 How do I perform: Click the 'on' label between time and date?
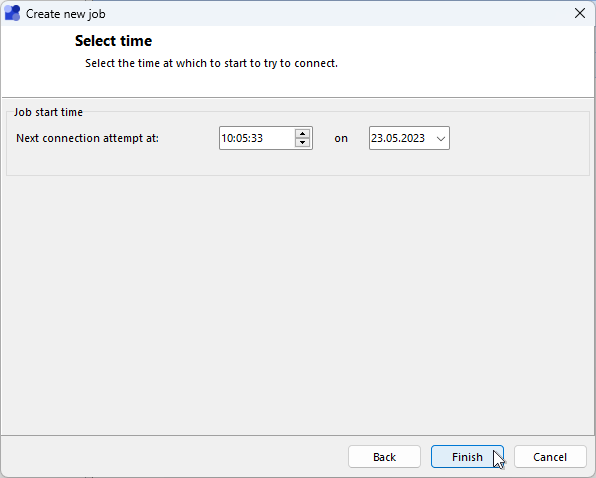[341, 138]
